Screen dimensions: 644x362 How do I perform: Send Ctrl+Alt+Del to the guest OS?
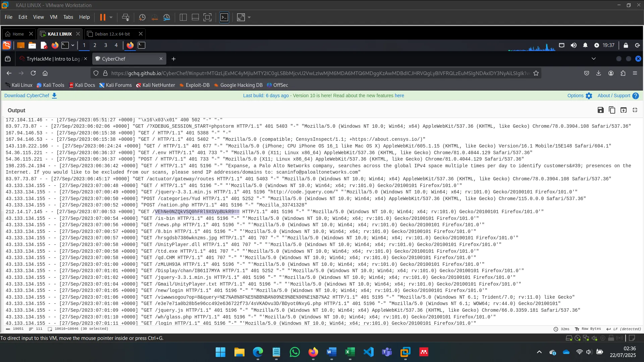(x=125, y=17)
